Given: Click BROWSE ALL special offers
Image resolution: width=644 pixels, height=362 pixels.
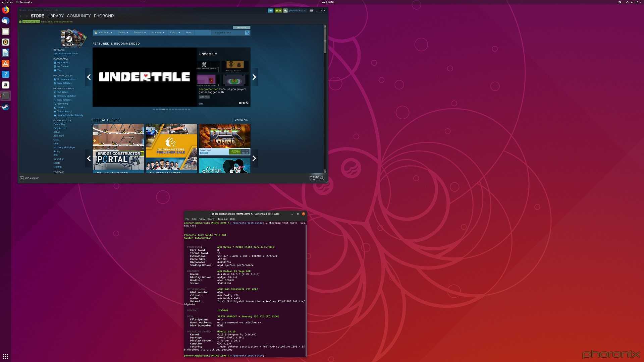Looking at the screenshot, I should [241, 120].
